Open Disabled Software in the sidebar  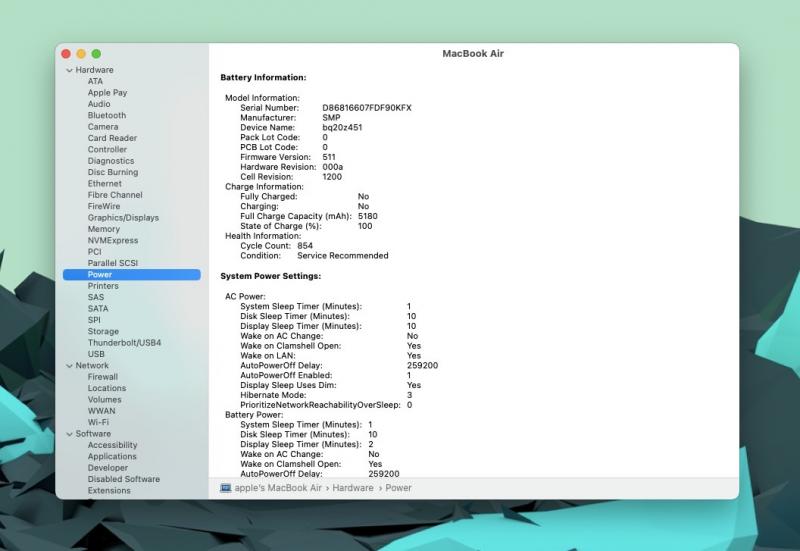point(123,479)
